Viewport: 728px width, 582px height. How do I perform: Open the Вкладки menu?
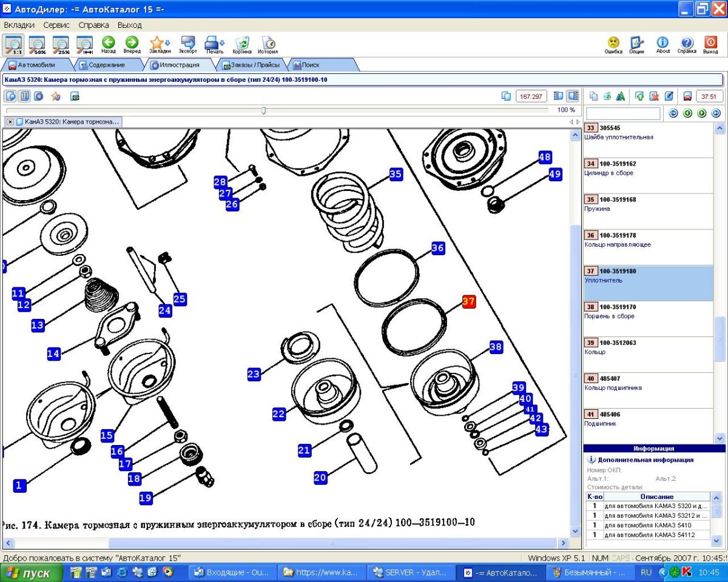click(x=19, y=25)
